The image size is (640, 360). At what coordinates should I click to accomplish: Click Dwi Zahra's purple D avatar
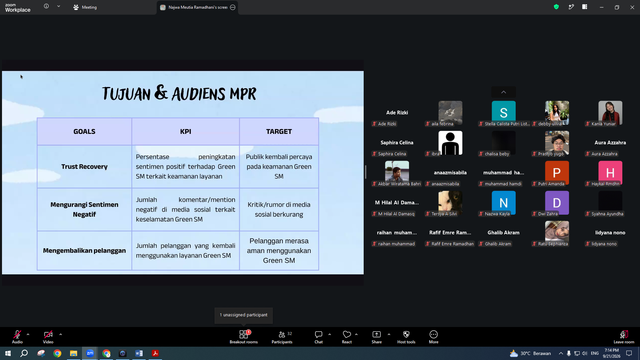click(557, 202)
